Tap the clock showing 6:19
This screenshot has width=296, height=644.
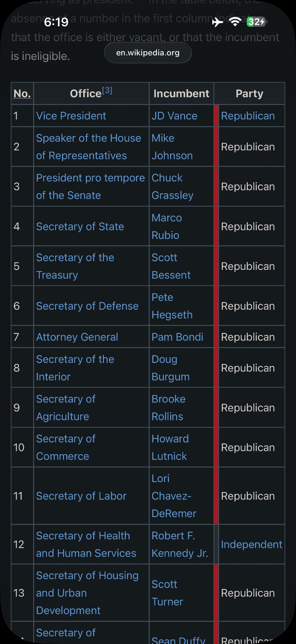point(56,22)
